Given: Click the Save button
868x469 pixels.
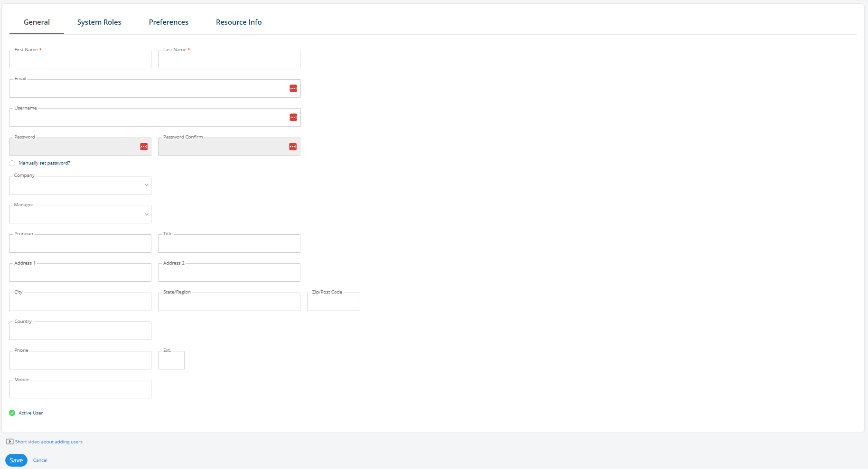Looking at the screenshot, I should tap(16, 460).
